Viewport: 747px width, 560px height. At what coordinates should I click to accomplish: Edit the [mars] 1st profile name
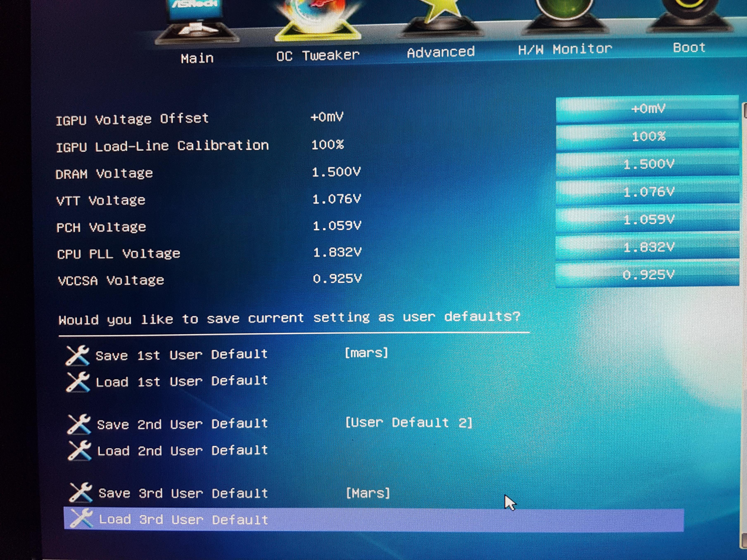[366, 353]
